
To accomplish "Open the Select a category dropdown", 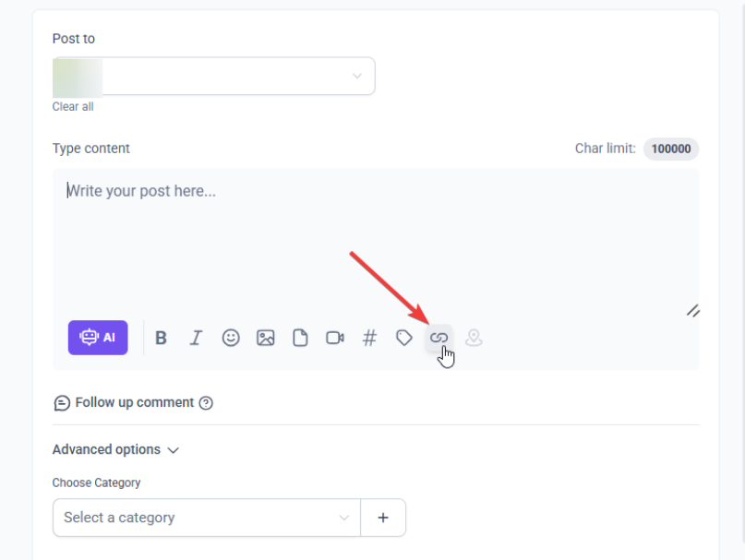I will (x=206, y=518).
